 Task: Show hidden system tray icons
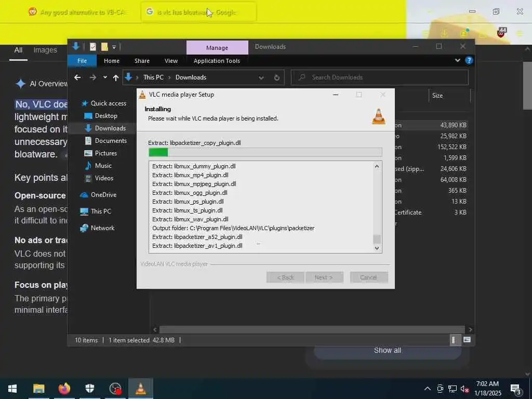[428, 389]
